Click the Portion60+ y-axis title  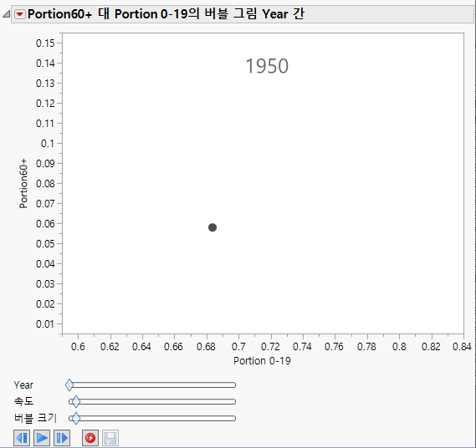pos(23,184)
